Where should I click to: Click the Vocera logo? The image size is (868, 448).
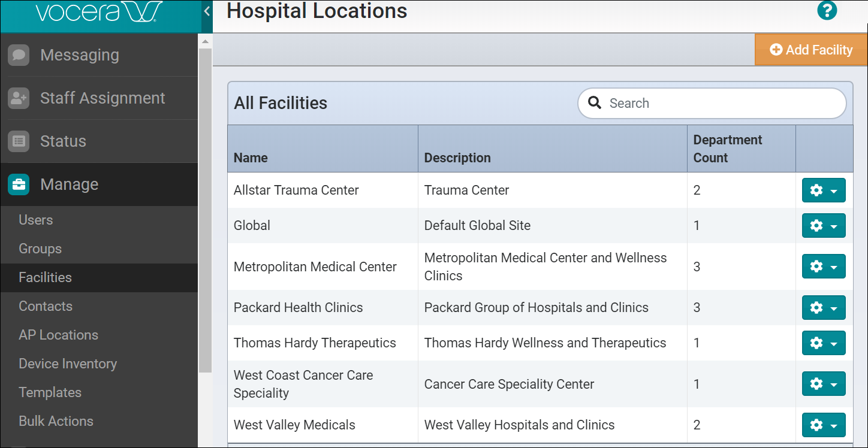pos(99,12)
